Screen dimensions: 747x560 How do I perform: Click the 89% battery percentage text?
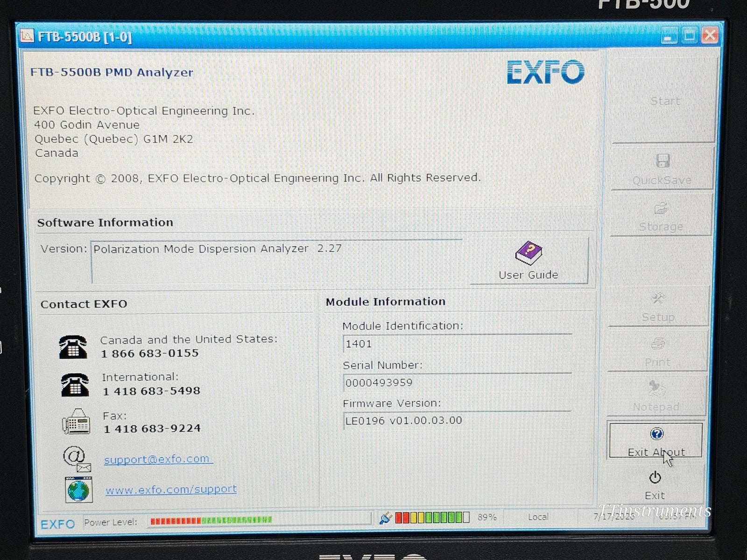pyautogui.click(x=487, y=517)
